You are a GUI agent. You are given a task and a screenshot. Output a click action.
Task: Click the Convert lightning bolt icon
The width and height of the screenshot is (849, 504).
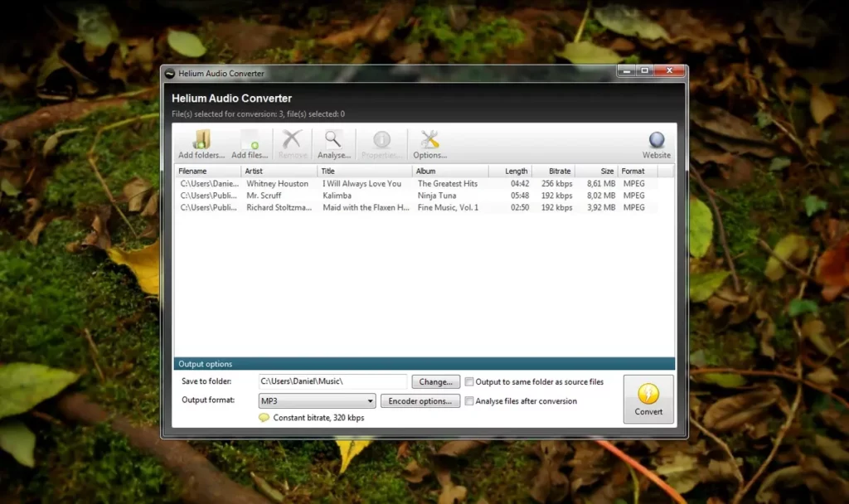[x=648, y=394]
